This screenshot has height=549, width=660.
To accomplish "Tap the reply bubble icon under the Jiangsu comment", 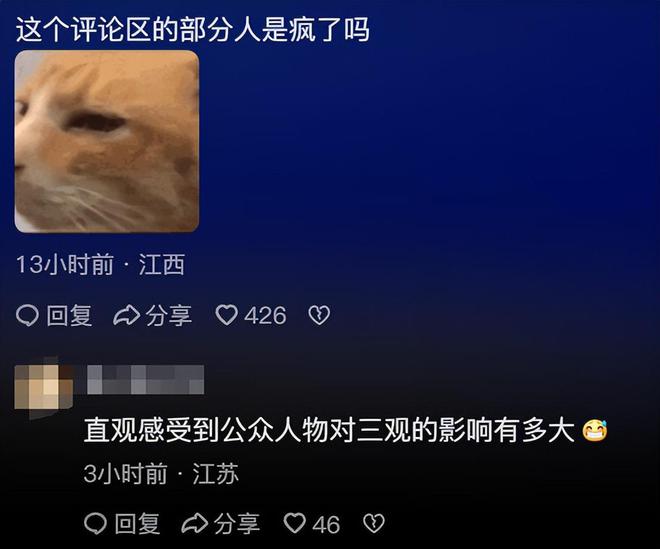I will point(96,524).
